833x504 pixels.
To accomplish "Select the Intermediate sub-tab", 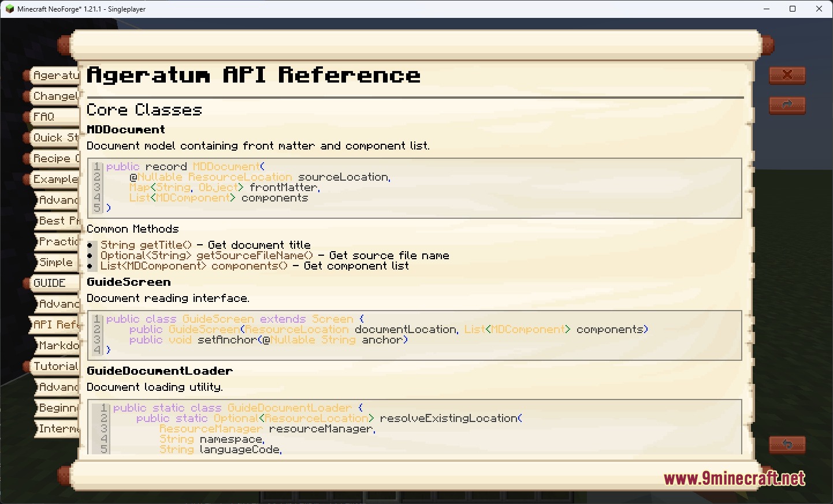I will (x=57, y=429).
